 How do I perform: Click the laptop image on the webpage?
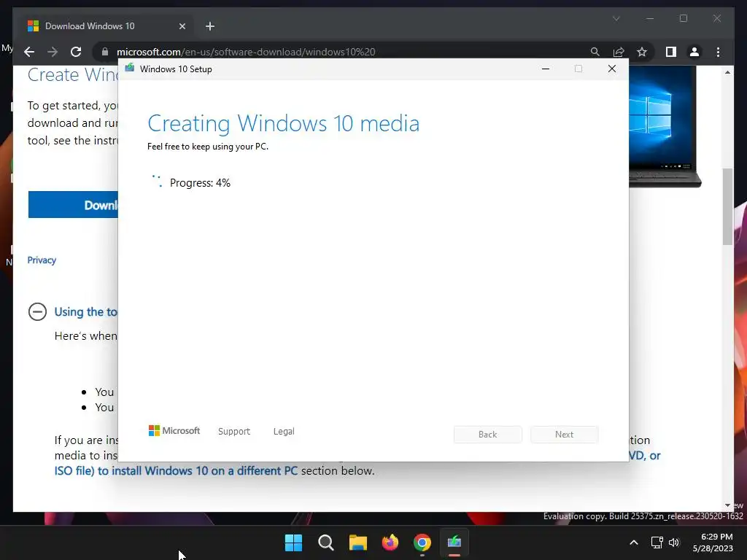click(665, 126)
